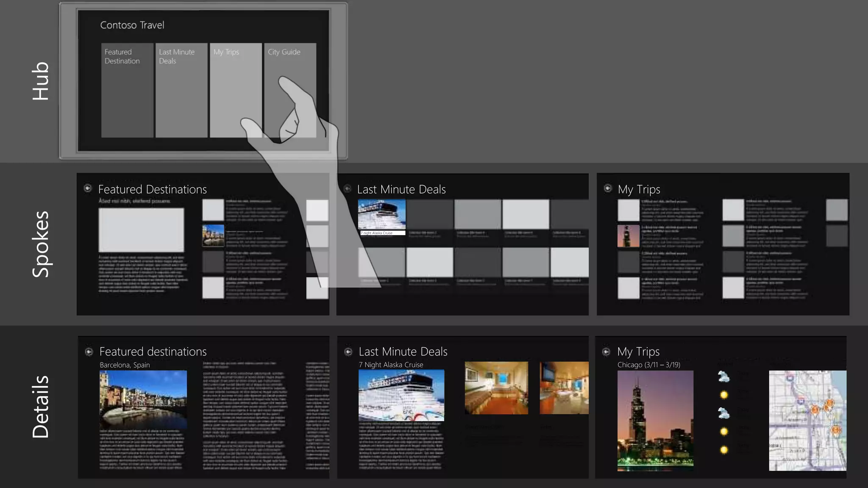Click back arrow beside Featured destinations details title

(x=89, y=352)
